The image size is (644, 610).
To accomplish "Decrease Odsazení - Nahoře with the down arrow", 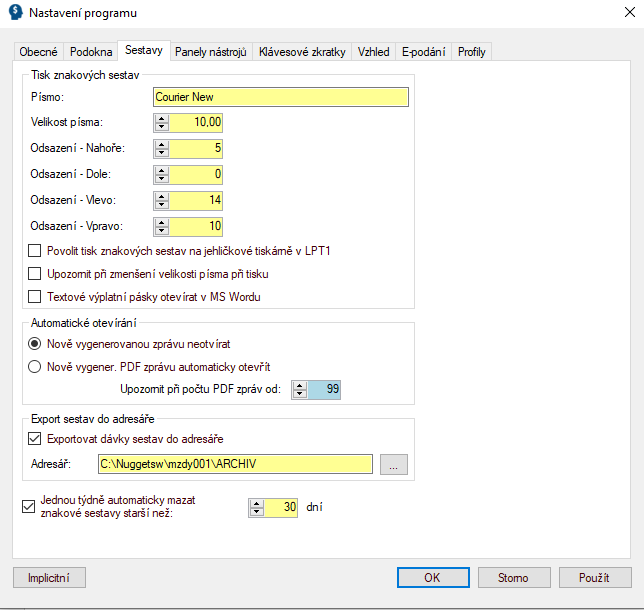I will tap(160, 153).
